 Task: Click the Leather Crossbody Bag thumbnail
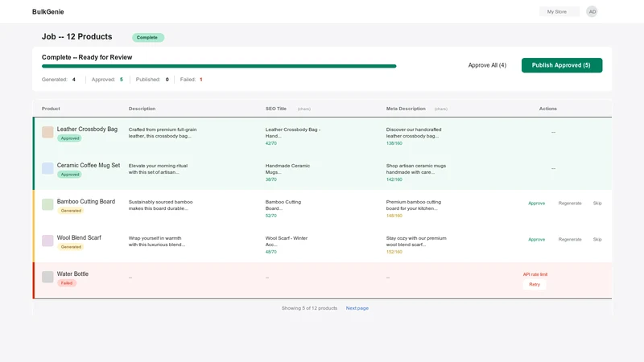click(47, 132)
